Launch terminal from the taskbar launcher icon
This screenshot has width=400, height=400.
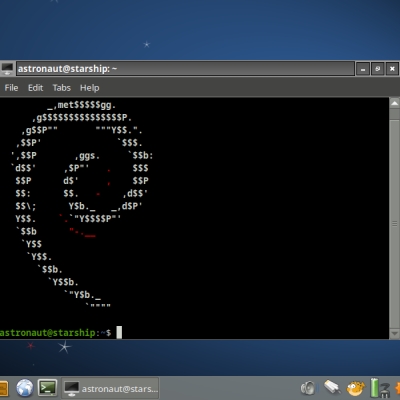click(47, 388)
